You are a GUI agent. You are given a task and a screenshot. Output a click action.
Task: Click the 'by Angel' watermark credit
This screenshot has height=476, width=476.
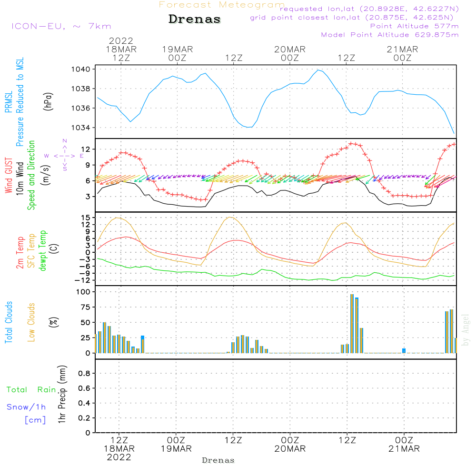coord(465,330)
